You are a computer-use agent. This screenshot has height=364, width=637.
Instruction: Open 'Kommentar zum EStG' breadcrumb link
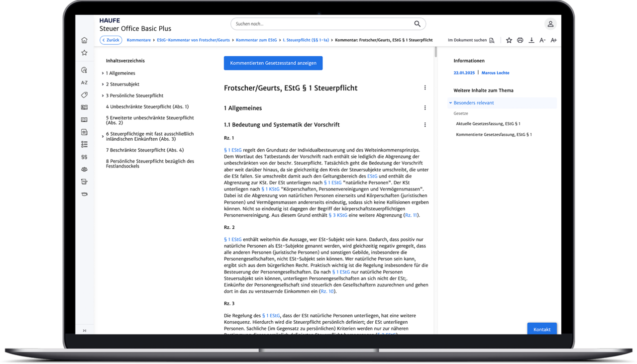click(256, 40)
